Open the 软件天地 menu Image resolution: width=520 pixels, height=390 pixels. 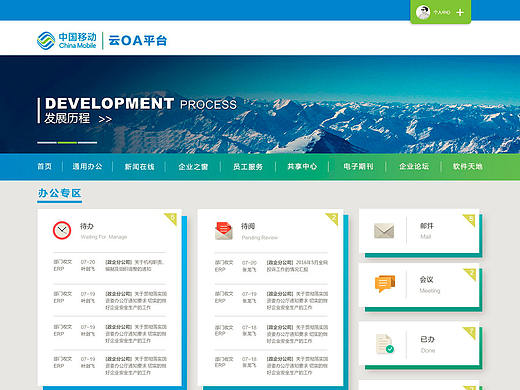coord(467,166)
